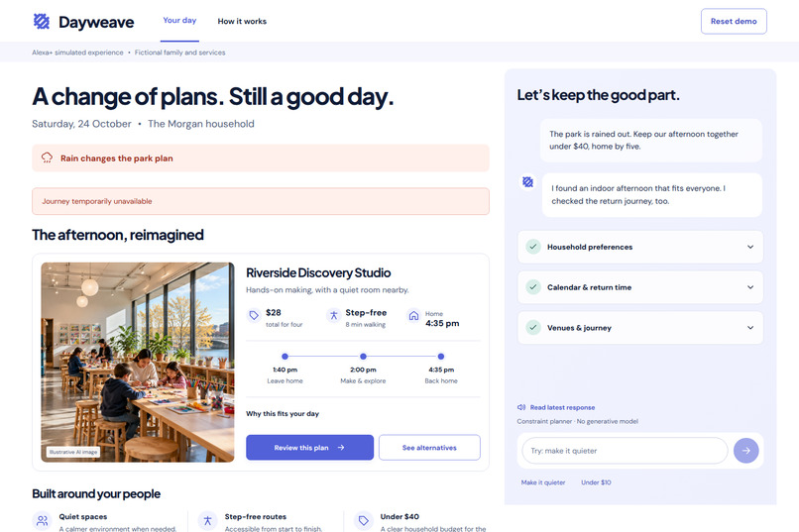
Task: Click the Review this plan button
Action: (x=309, y=448)
